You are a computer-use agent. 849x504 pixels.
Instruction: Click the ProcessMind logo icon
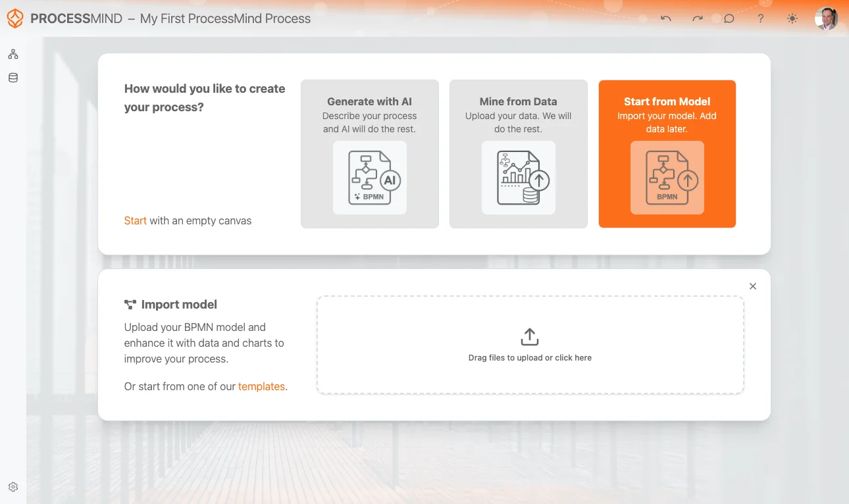click(x=14, y=18)
